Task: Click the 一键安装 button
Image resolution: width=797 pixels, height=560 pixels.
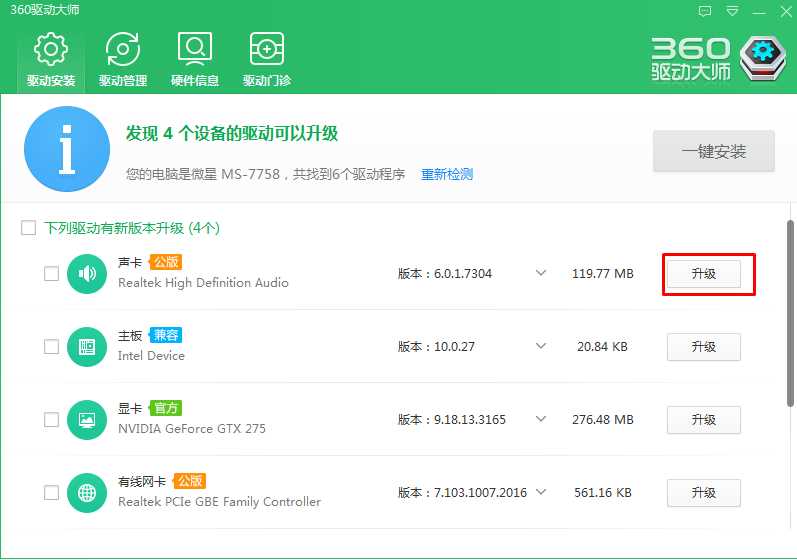Action: click(x=714, y=151)
